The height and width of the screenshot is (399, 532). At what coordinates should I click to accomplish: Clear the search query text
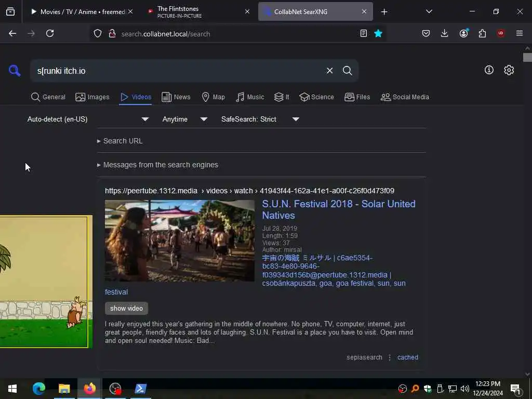click(329, 71)
